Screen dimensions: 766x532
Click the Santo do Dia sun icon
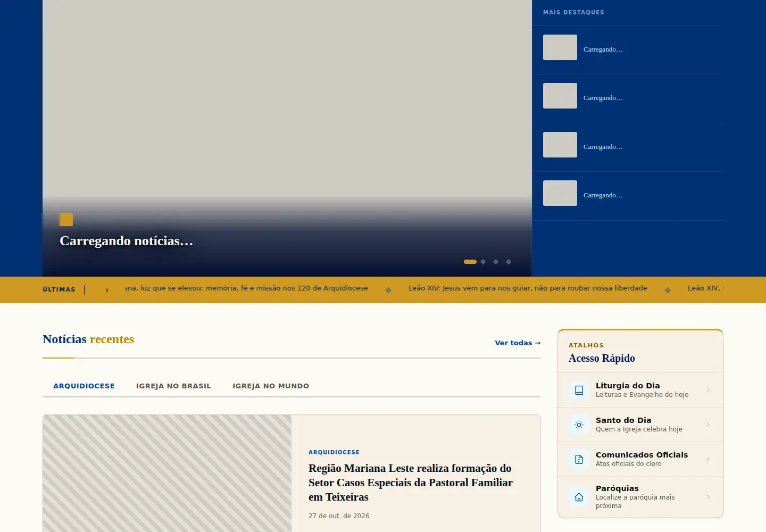click(579, 425)
